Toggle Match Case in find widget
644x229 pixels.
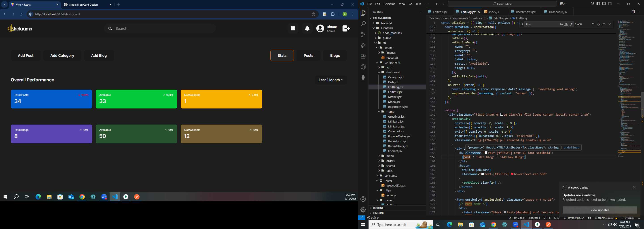pyautogui.click(x=561, y=24)
